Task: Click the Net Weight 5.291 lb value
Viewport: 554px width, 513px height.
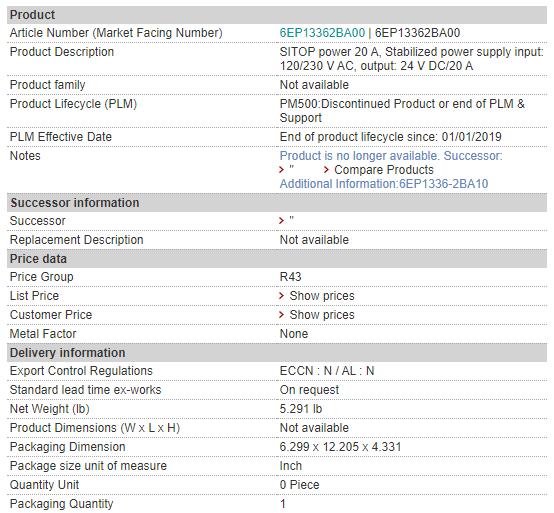Action: [301, 409]
